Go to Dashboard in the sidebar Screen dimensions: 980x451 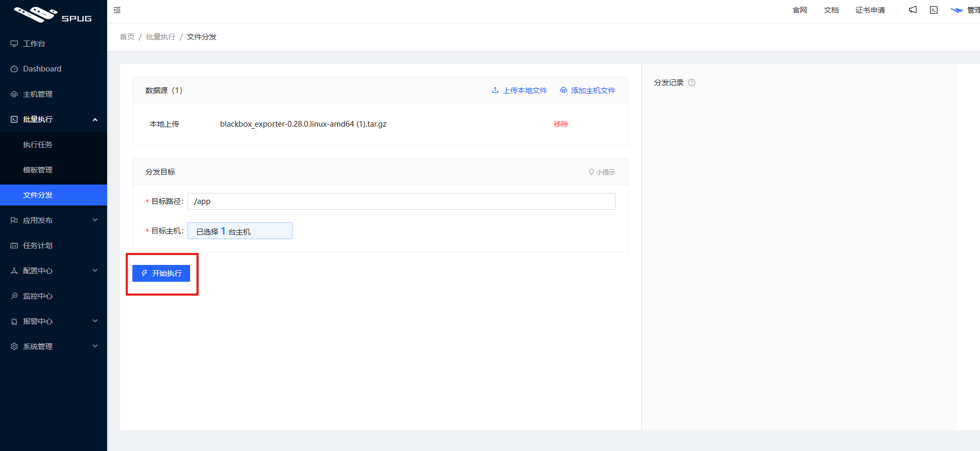point(54,69)
